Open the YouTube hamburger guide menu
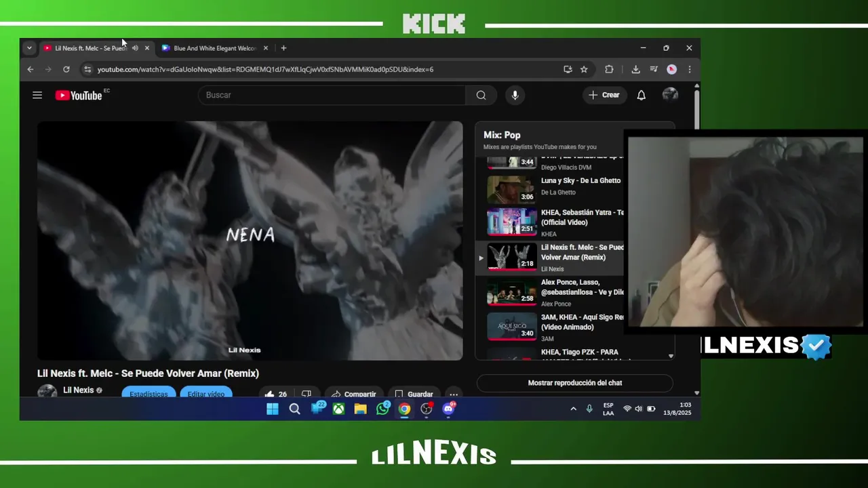This screenshot has width=868, height=488. click(37, 96)
